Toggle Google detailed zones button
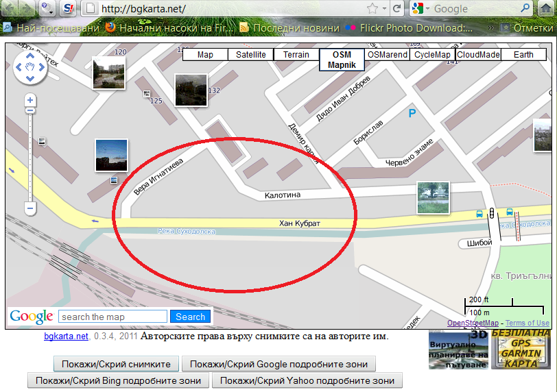 pyautogui.click(x=279, y=364)
